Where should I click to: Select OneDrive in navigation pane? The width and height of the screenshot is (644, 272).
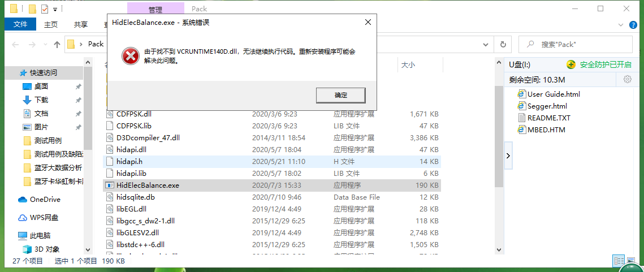point(45,199)
